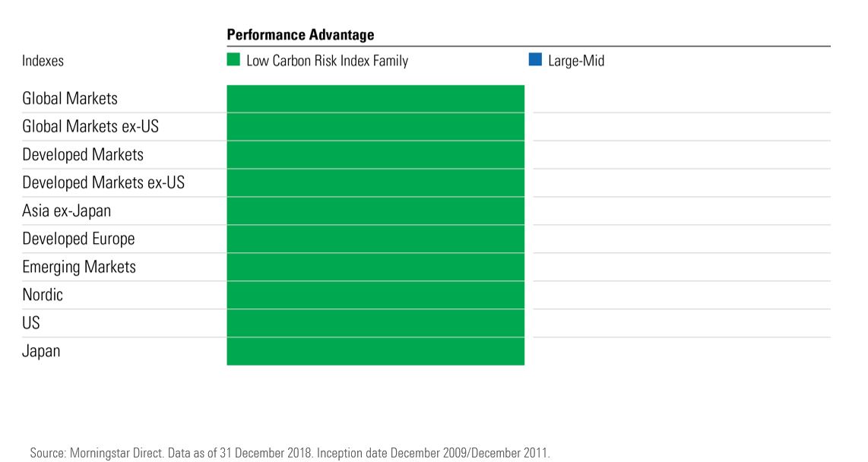Click the Morningstar Direct source footnote

coord(289,453)
